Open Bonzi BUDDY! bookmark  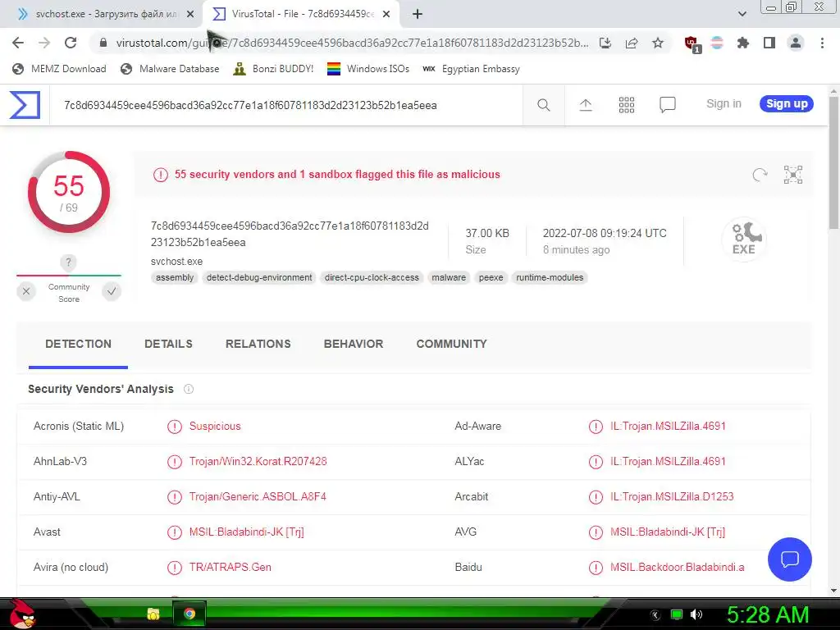(x=273, y=69)
